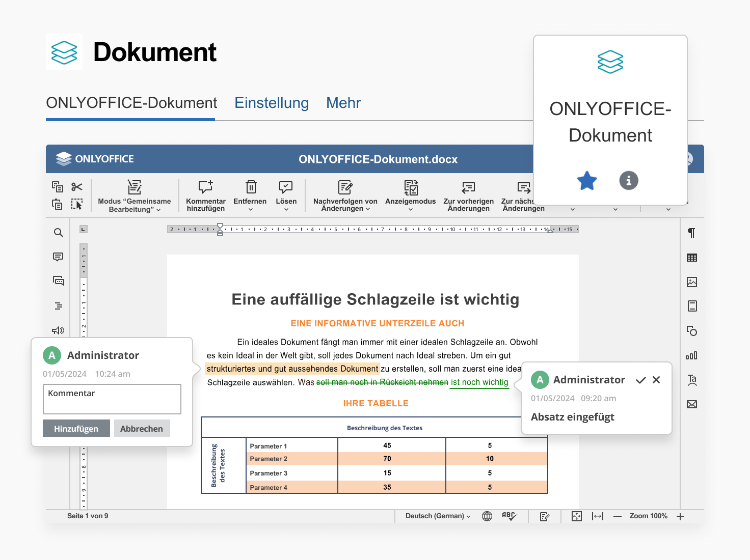The width and height of the screenshot is (750, 560).
Task: Click the Zoom 100% label
Action: pos(648,516)
